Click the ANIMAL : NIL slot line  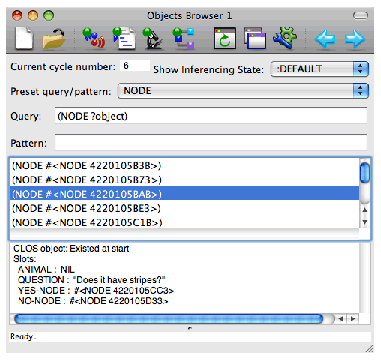pos(46,269)
